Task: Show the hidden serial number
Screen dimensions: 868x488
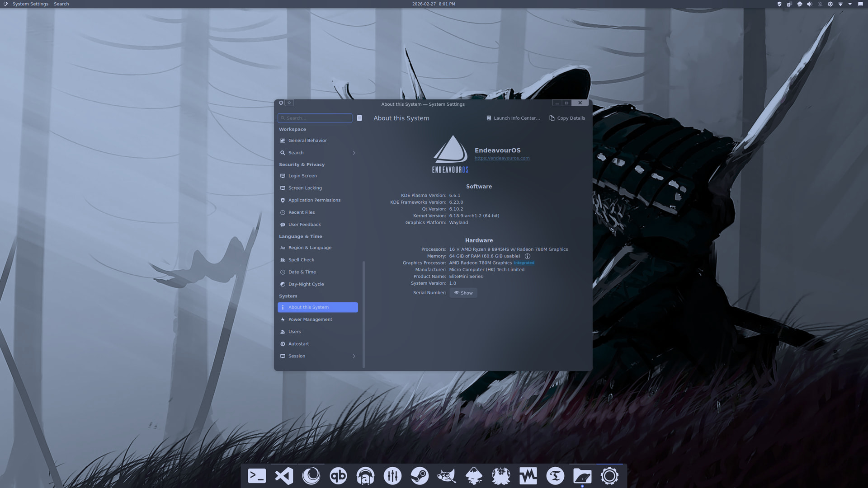Action: (x=463, y=293)
